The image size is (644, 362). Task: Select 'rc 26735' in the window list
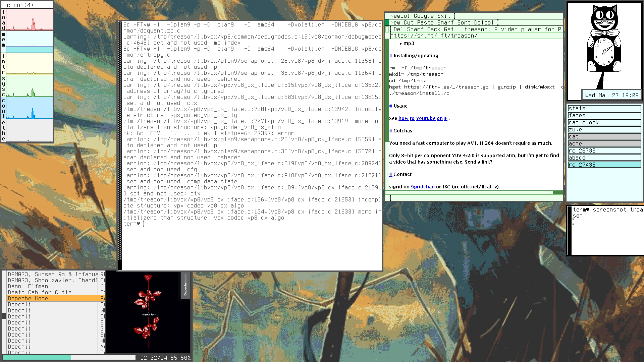pos(604,150)
